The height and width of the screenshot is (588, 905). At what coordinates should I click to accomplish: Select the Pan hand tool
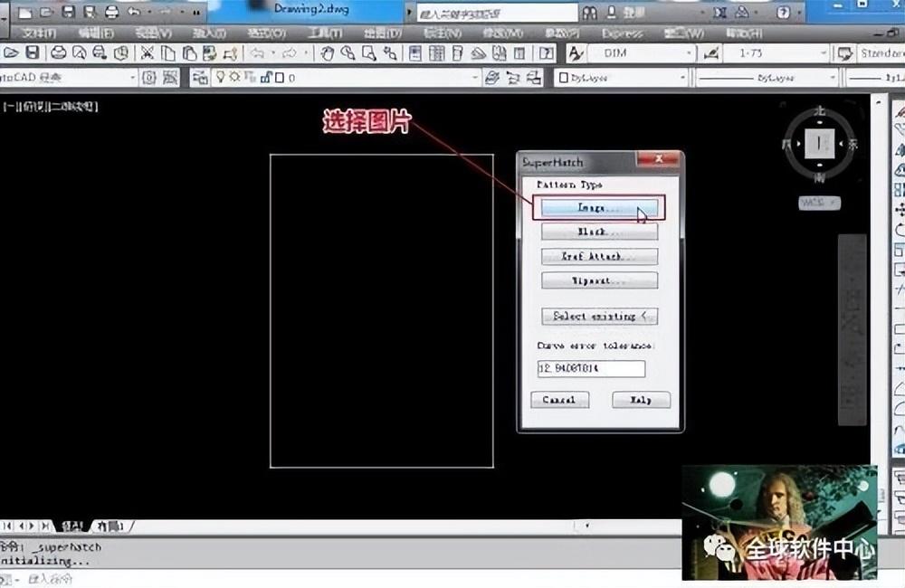[x=328, y=53]
